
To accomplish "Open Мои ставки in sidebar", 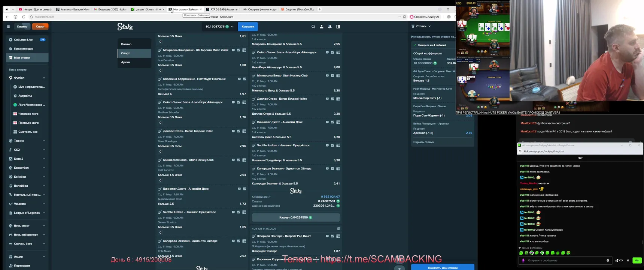I will click(27, 58).
